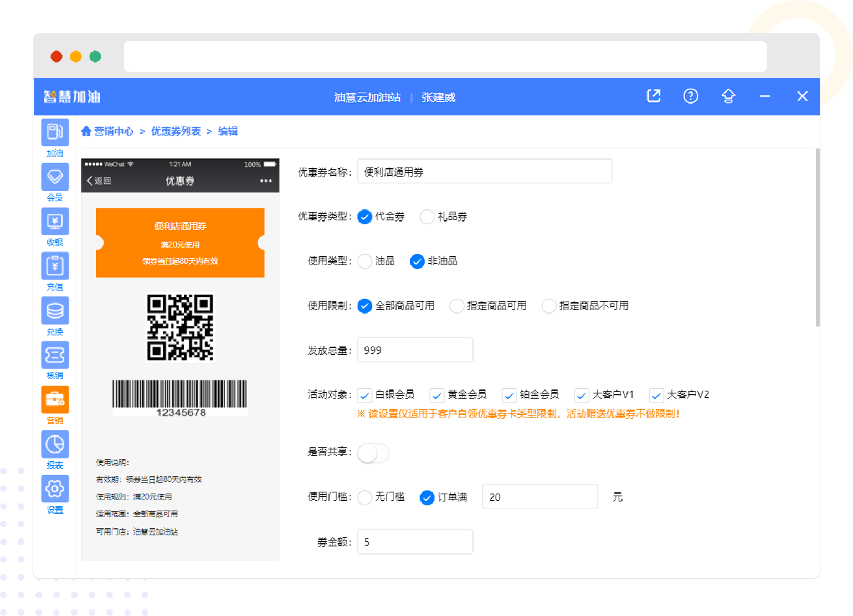The height and width of the screenshot is (616, 853).
Task: Click the orange 便利店通用券 coupon card
Action: [x=180, y=243]
